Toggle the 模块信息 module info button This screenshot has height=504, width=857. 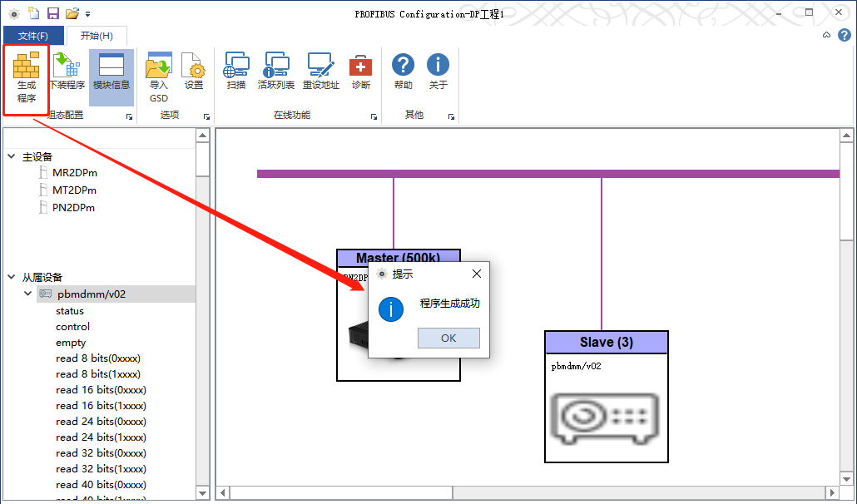[x=111, y=72]
